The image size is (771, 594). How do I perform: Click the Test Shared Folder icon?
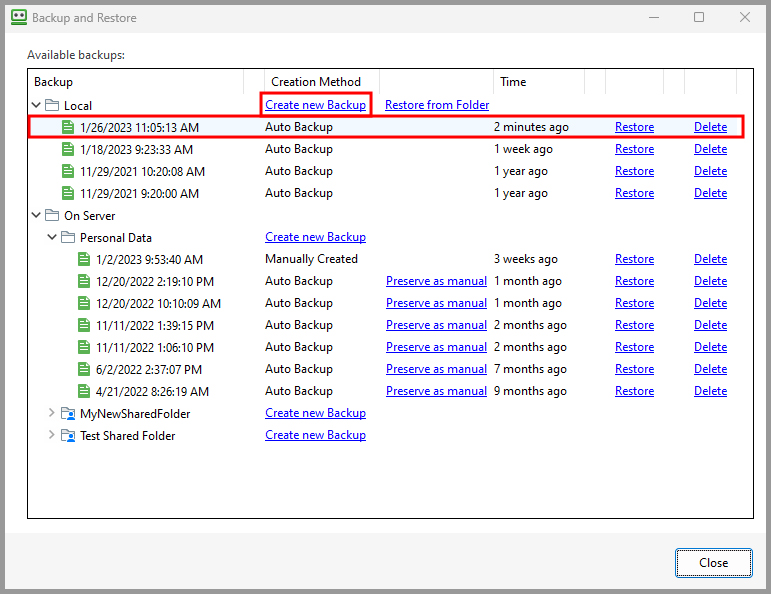click(68, 436)
